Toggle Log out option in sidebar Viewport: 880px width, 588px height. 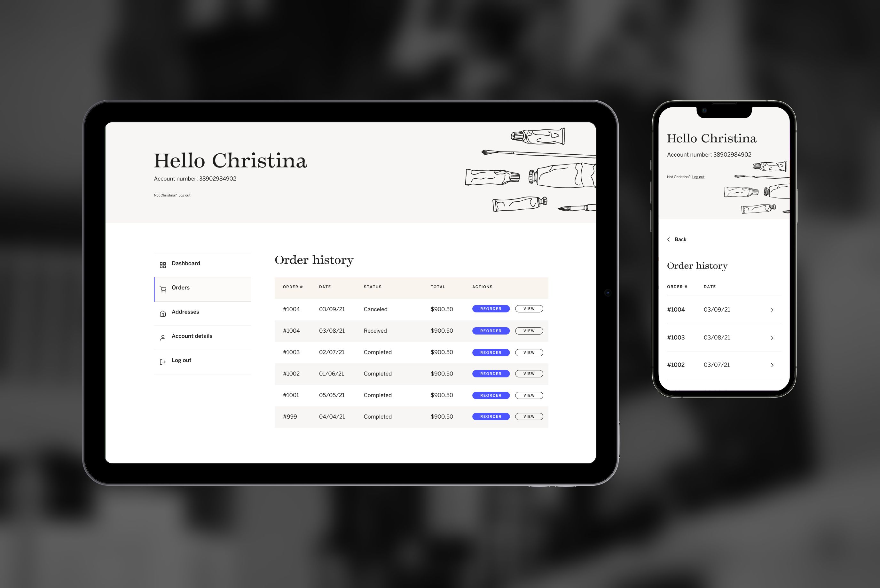point(182,360)
